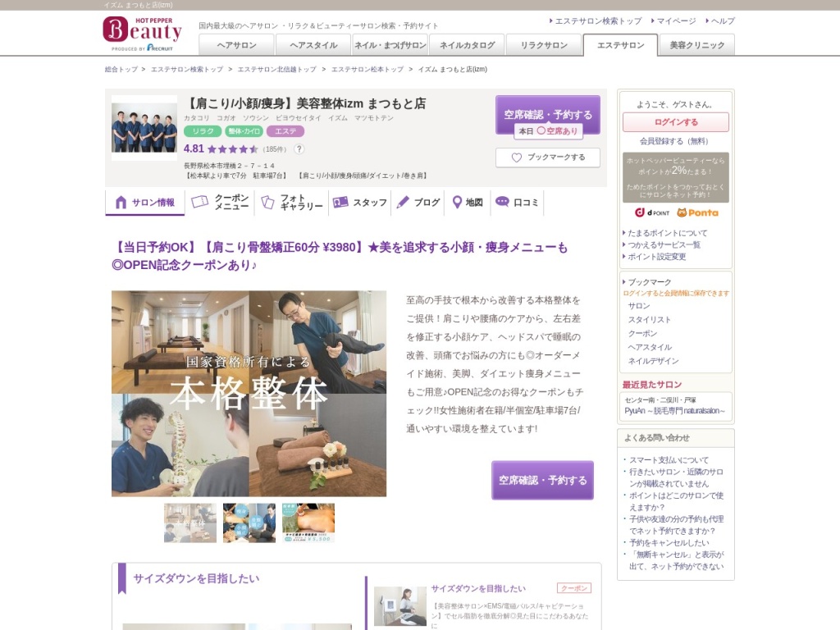Screen dimensions: 840x630
Task: Expand the マイページ header link
Action: coord(676,21)
